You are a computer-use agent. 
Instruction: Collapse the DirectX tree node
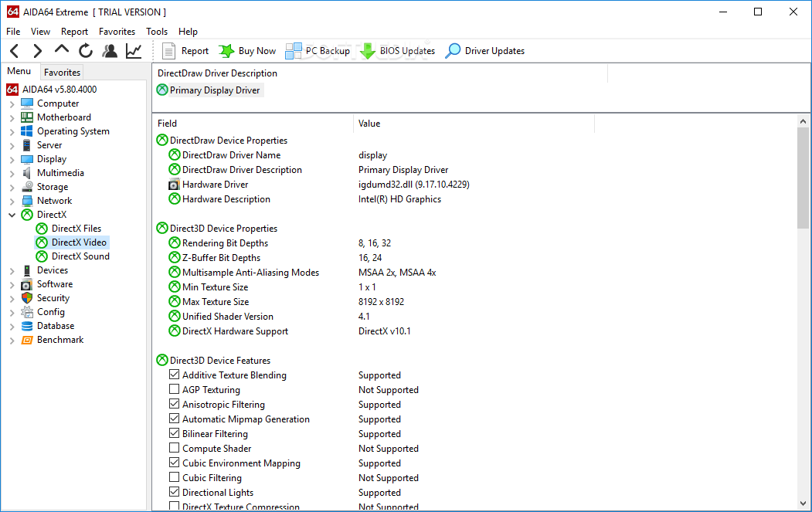[x=12, y=215]
